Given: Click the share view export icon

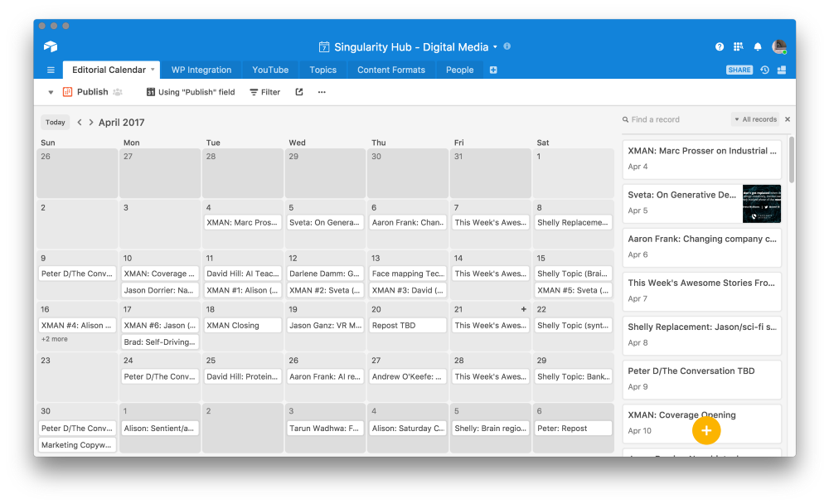Looking at the screenshot, I should 299,92.
